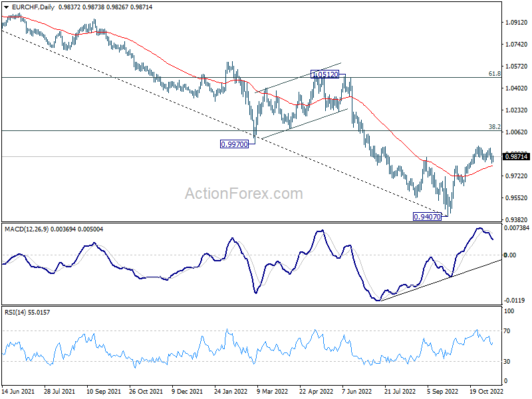The height and width of the screenshot is (399, 532).
Task: Click the EURCHF,Daily symbol title
Action: pos(33,7)
